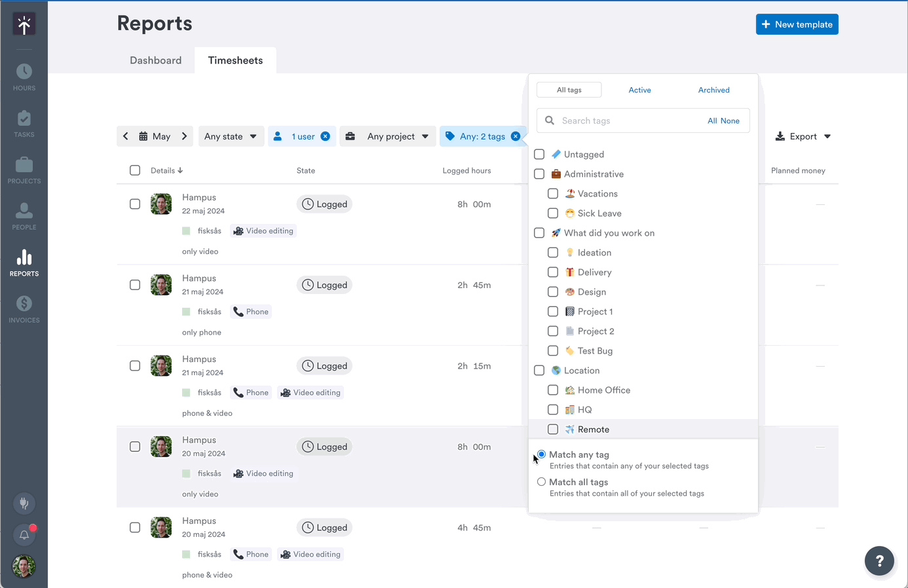908x588 pixels.
Task: Open Hours from the sidebar
Action: coord(24,77)
